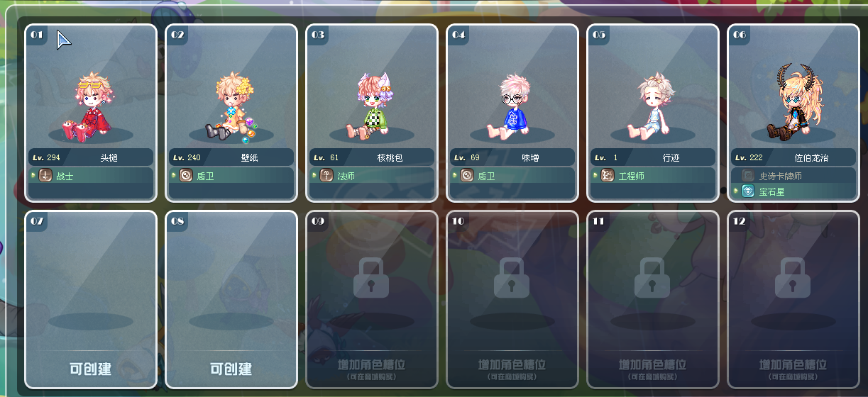Click the 工程师 job icon under 行迹
This screenshot has height=397, width=868.
608,175
